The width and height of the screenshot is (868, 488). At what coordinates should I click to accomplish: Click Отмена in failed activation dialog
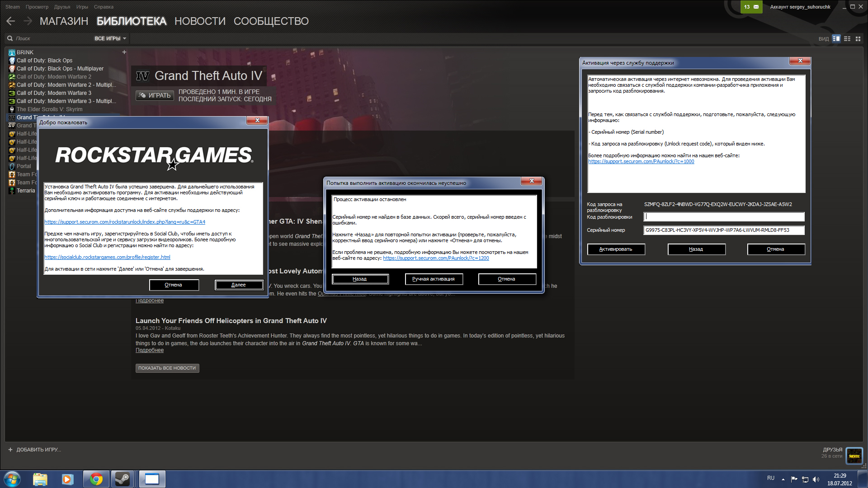(x=507, y=279)
